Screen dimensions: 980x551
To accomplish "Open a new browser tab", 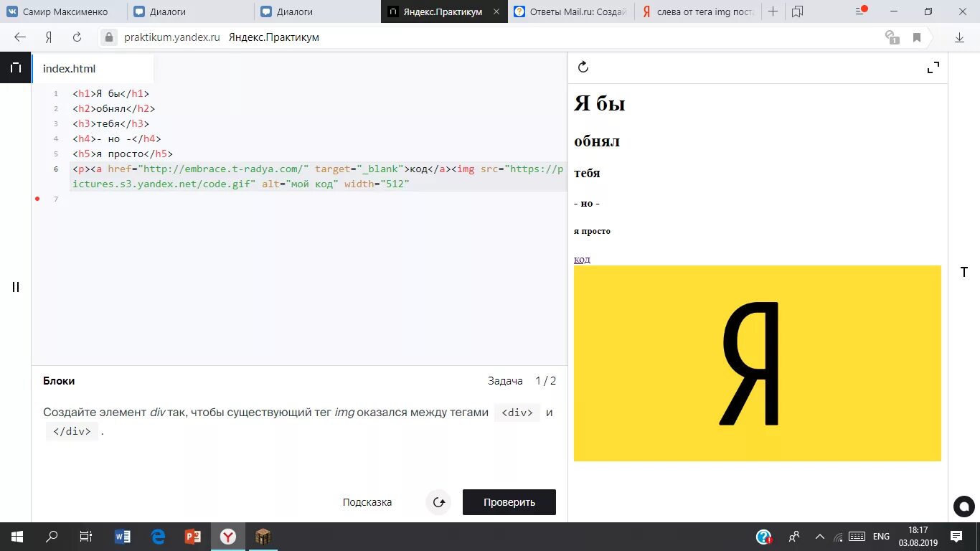I will 773,11.
